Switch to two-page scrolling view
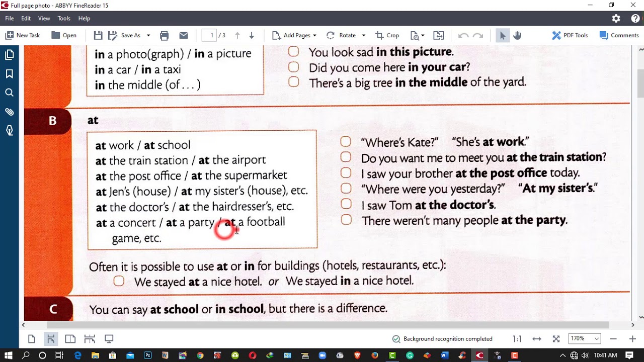The image size is (644, 362). pos(90,339)
